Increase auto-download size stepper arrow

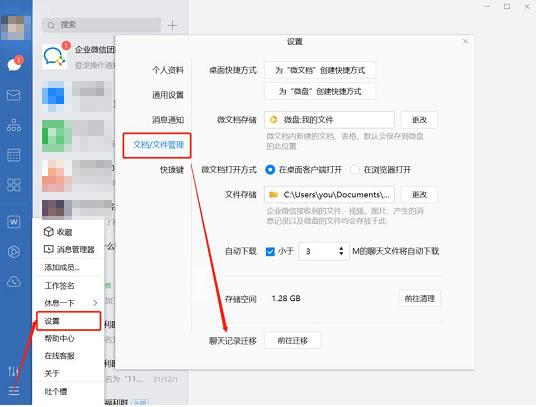(341, 248)
